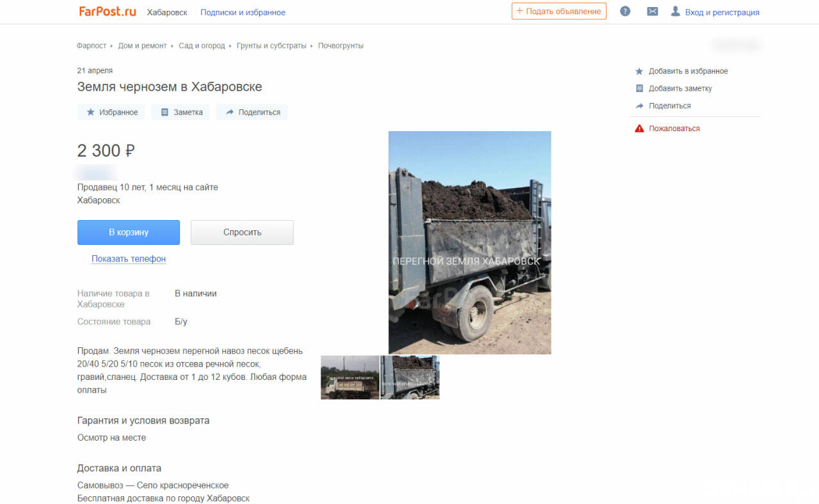Reveal number via Показать телефон link

(x=129, y=259)
